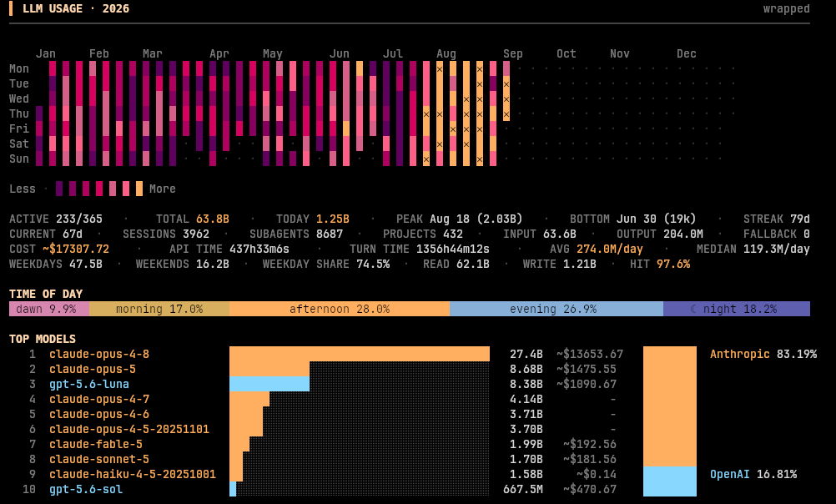Click the COST ~$17307.72 stat value
The width and height of the screenshot is (836, 504).
(76, 249)
